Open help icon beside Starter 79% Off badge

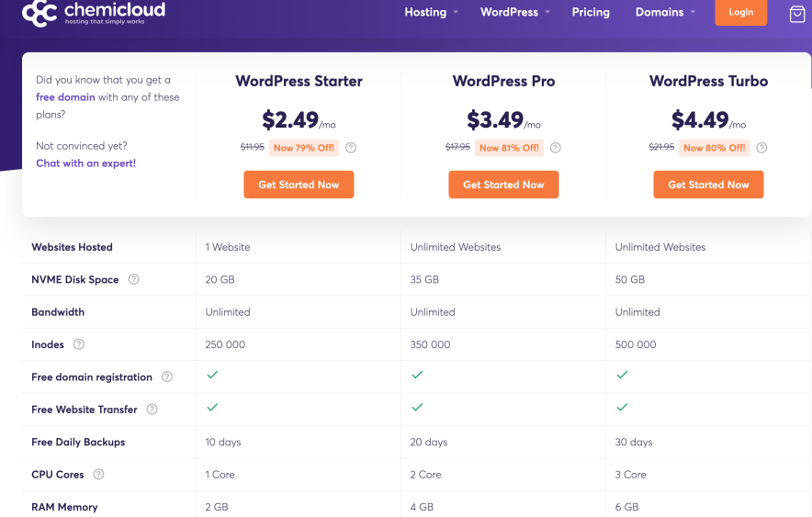pos(351,148)
